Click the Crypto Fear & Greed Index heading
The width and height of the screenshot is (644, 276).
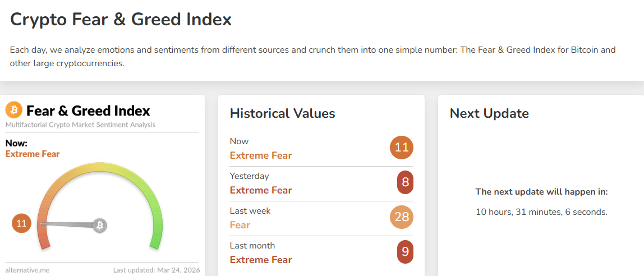121,20
